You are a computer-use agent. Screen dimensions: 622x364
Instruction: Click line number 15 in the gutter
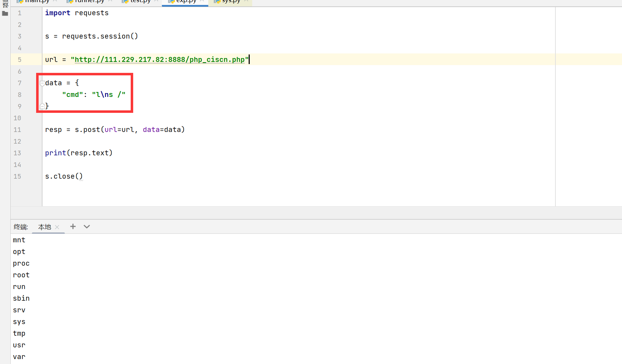tap(17, 177)
